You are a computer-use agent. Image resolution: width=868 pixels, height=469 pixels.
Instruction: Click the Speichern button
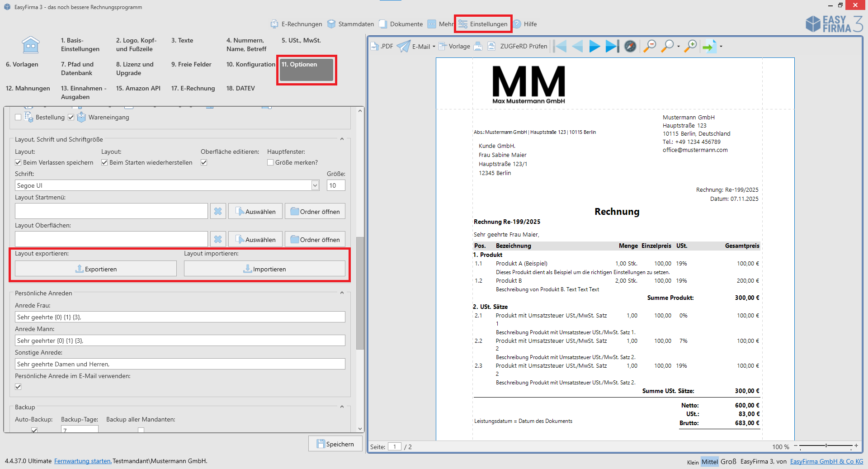click(335, 444)
